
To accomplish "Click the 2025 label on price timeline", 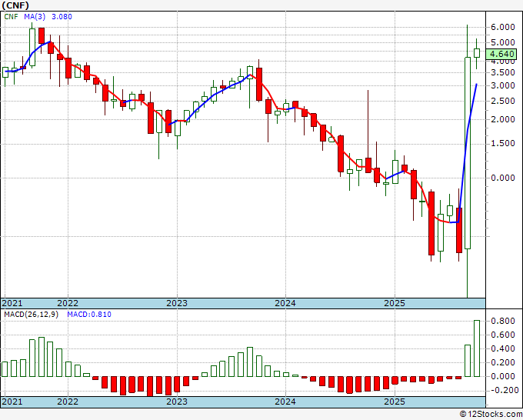I will click(395, 303).
